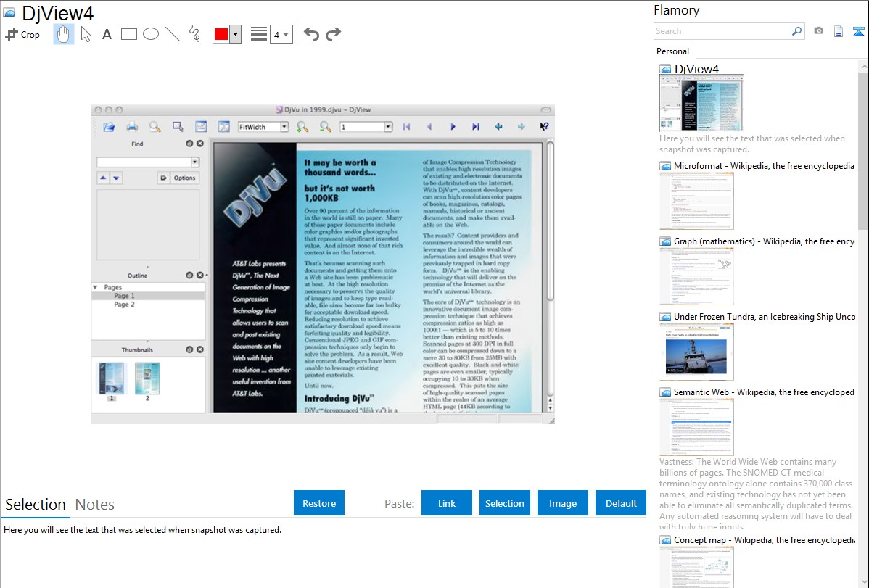Select the ellipse drawing tool

(x=151, y=34)
